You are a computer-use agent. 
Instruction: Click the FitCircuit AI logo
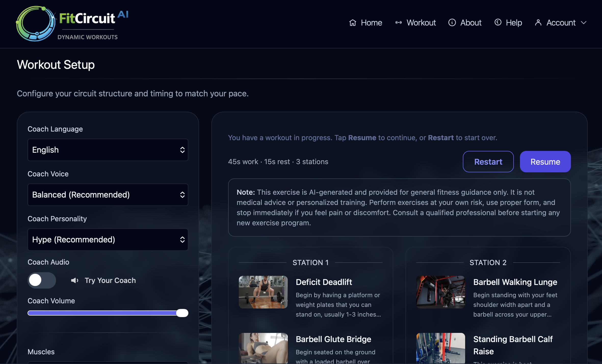pos(72,23)
